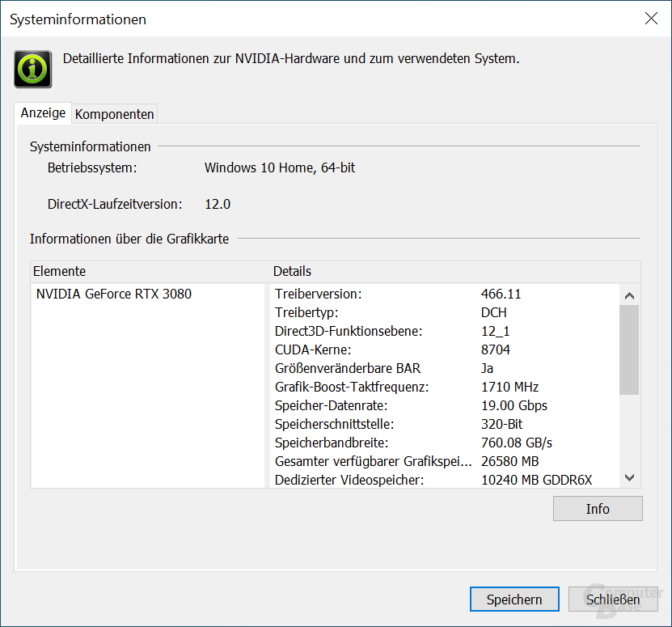The image size is (672, 627).
Task: Click the 26580 MB value
Action: [510, 461]
